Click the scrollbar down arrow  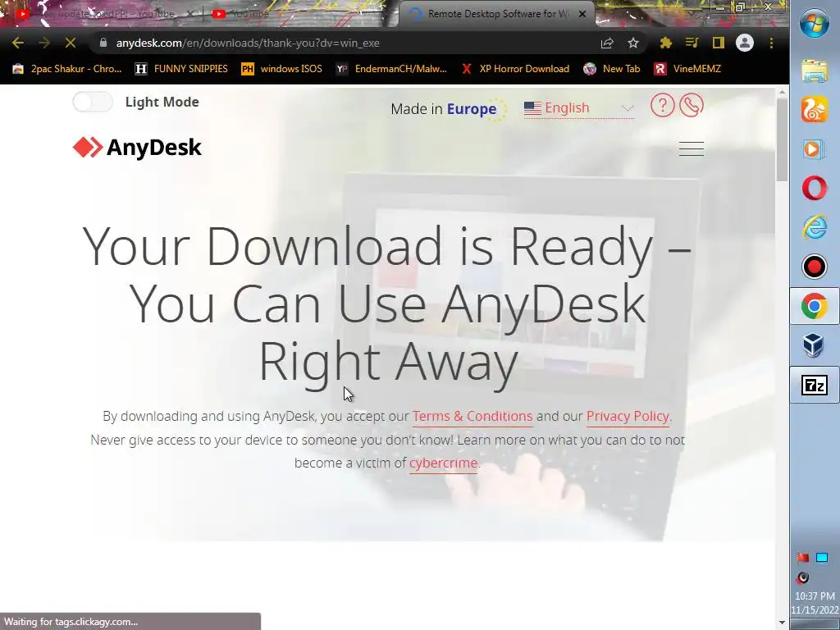coord(782,623)
